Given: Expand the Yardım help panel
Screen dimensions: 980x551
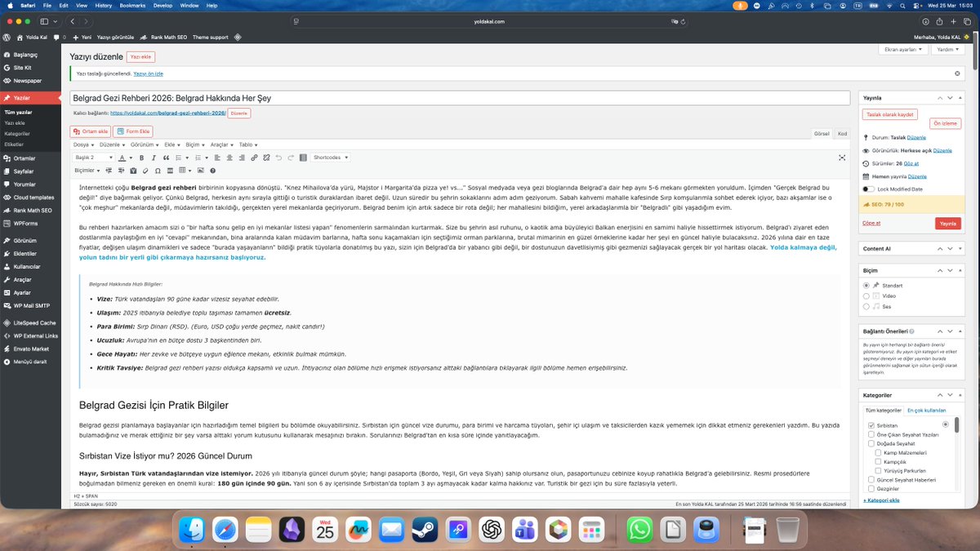Looking at the screenshot, I should click(x=947, y=49).
